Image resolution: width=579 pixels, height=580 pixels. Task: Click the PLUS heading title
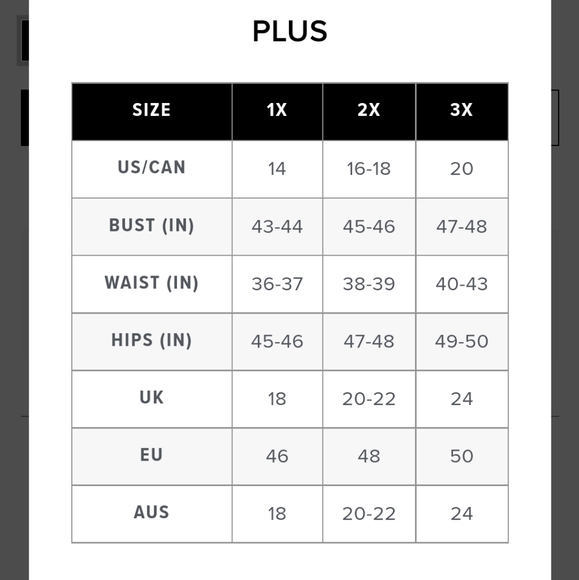coord(290,31)
